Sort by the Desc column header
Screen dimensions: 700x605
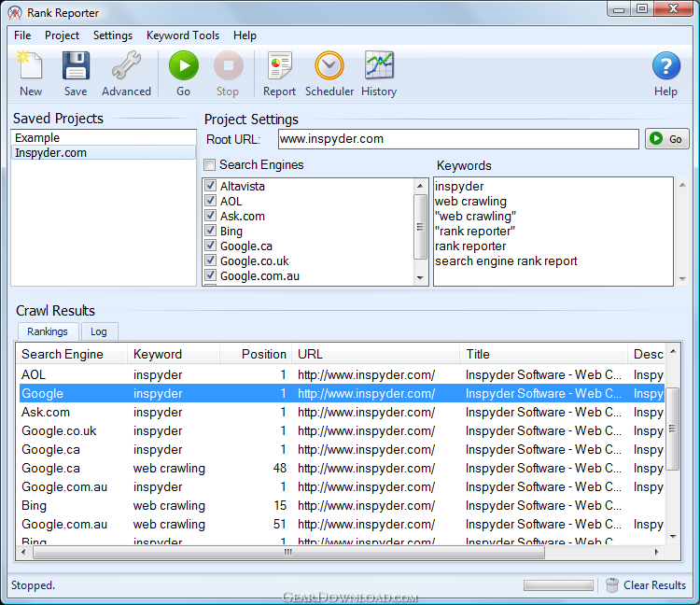649,354
